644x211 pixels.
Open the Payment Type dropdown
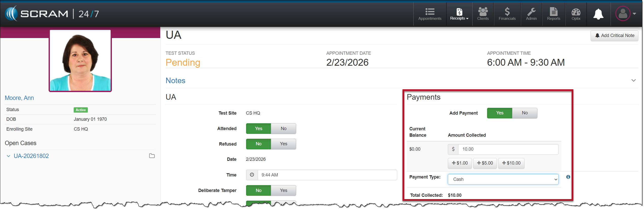pos(503,179)
